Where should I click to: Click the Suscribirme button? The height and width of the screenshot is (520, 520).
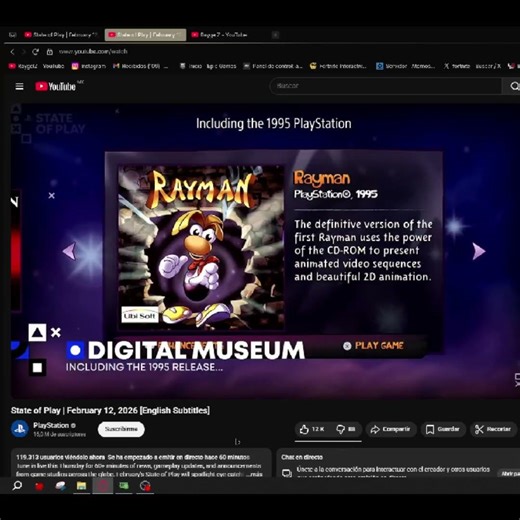click(121, 429)
